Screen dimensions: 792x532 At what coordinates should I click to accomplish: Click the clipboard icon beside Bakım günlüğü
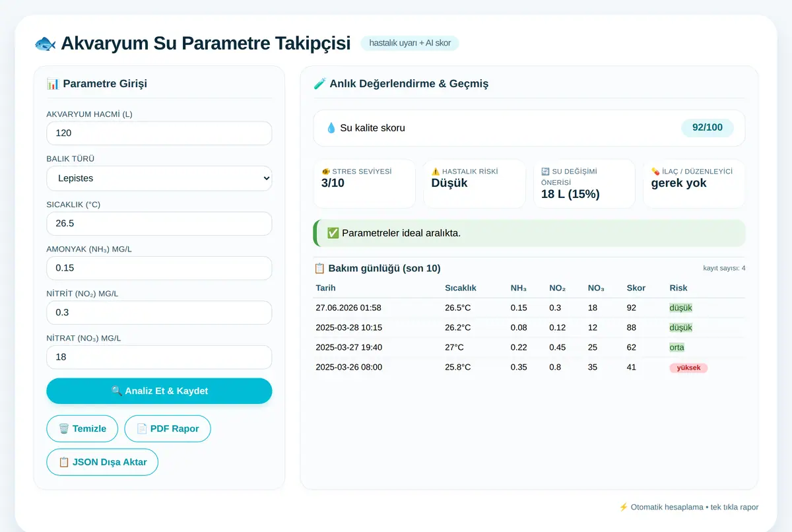319,268
